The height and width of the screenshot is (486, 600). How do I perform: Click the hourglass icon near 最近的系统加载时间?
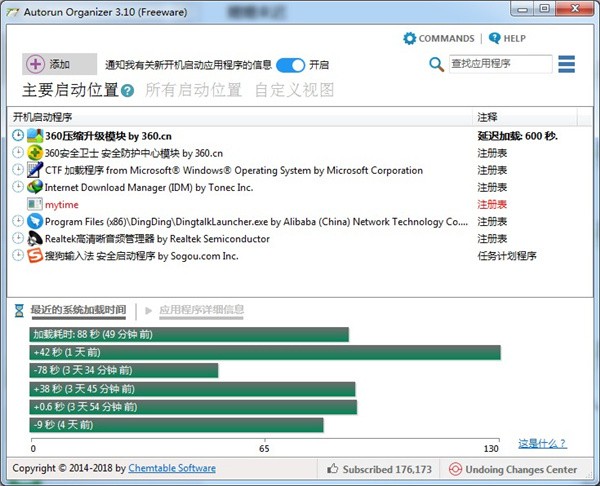point(19,310)
